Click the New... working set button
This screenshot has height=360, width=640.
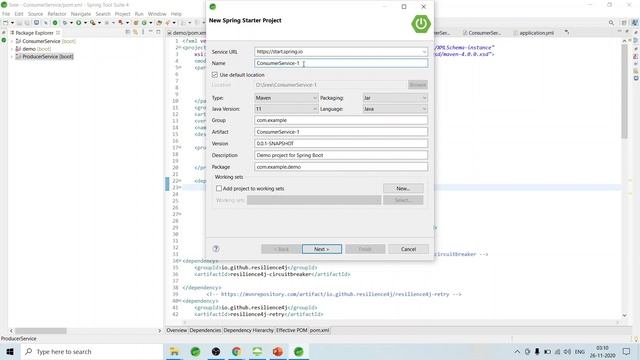click(403, 189)
